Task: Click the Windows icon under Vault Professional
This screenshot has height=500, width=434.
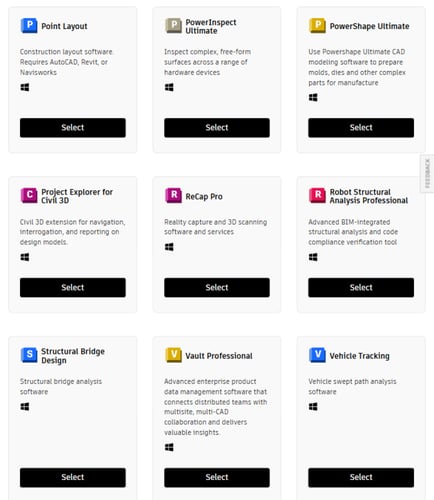Action: (x=169, y=447)
